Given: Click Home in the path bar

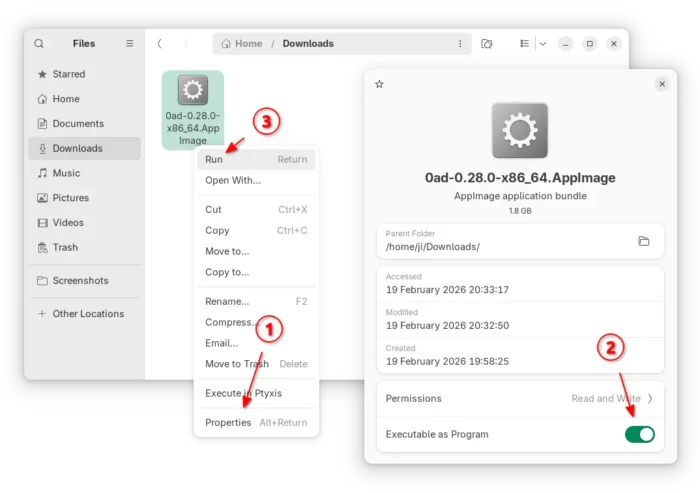Looking at the screenshot, I should coord(242,44).
